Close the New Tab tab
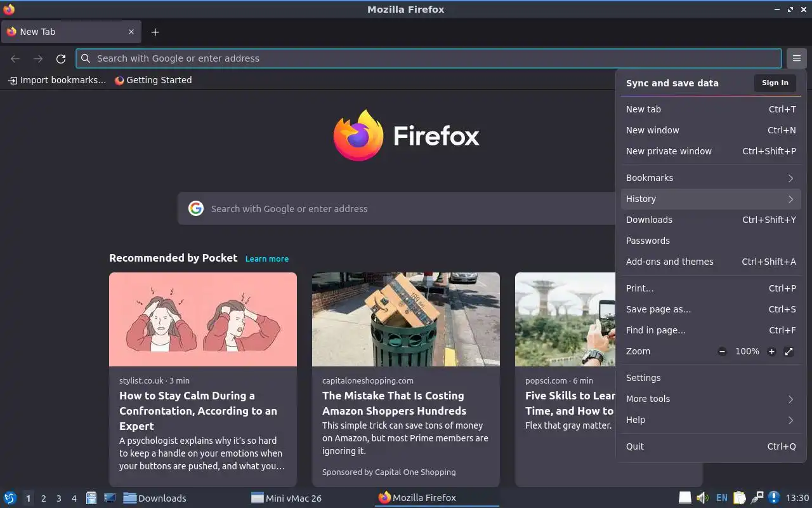 131,32
